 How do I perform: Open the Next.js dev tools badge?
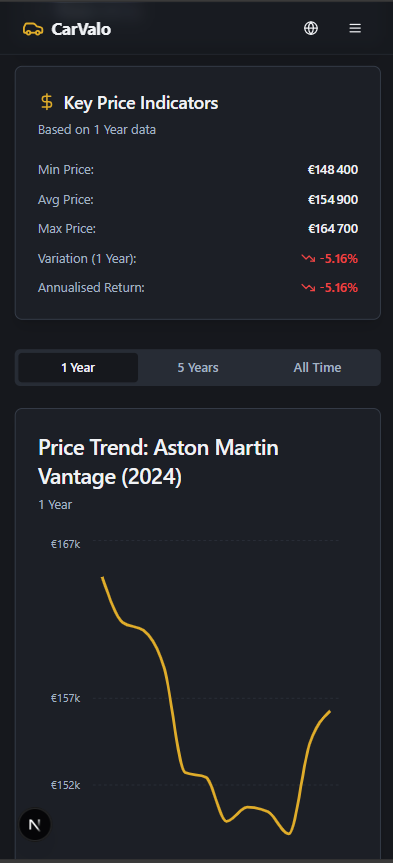pos(35,824)
